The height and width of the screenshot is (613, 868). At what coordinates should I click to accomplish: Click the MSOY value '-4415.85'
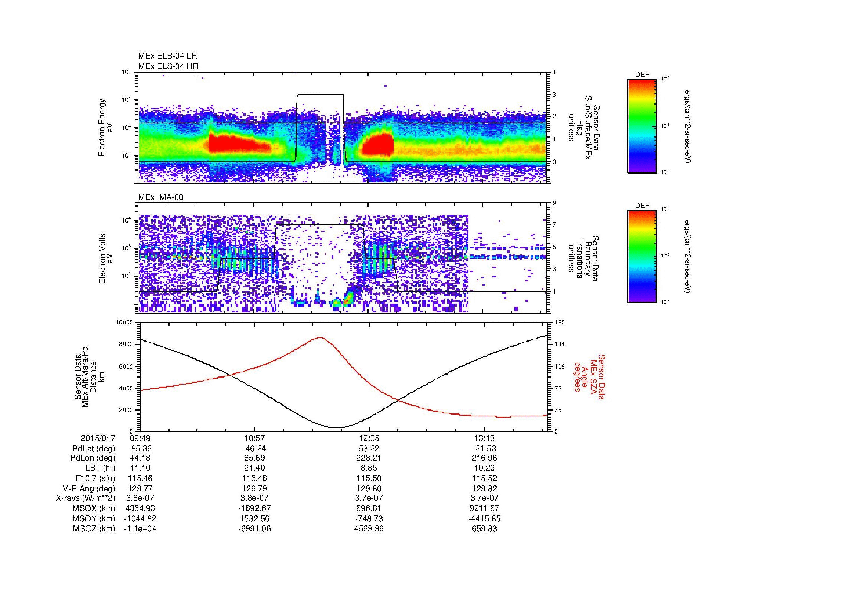pyautogui.click(x=484, y=519)
